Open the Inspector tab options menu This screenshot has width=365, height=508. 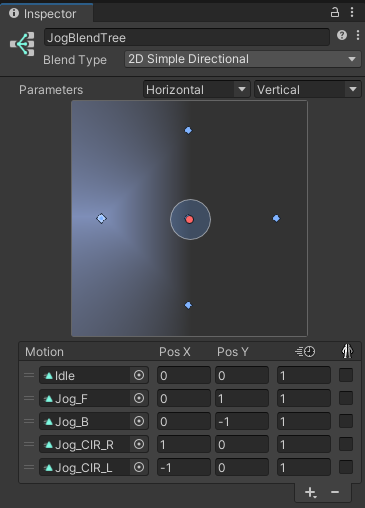pyautogui.click(x=352, y=12)
